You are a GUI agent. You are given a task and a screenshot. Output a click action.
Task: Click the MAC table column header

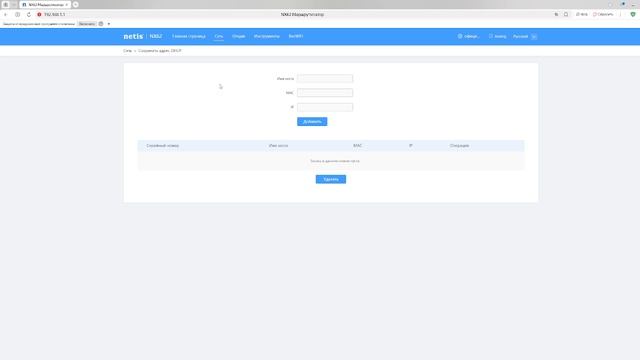click(x=357, y=146)
